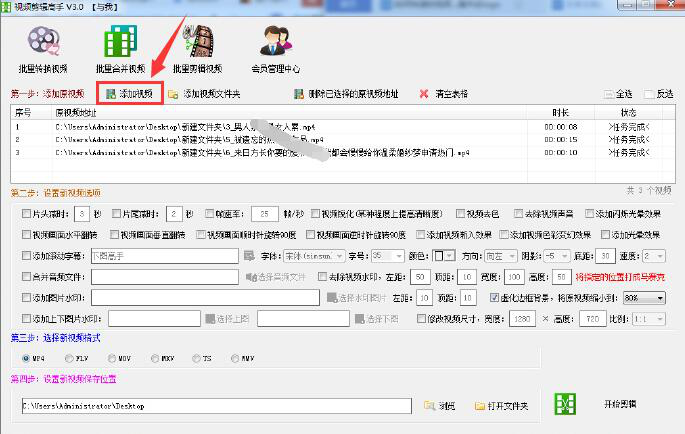Image resolution: width=685 pixels, height=434 pixels.
Task: Enable the 片头减时 checkbox
Action: (26, 214)
